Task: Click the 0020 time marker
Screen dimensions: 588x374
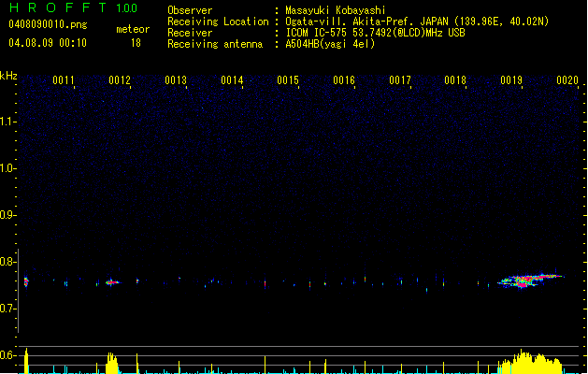Action: click(567, 80)
